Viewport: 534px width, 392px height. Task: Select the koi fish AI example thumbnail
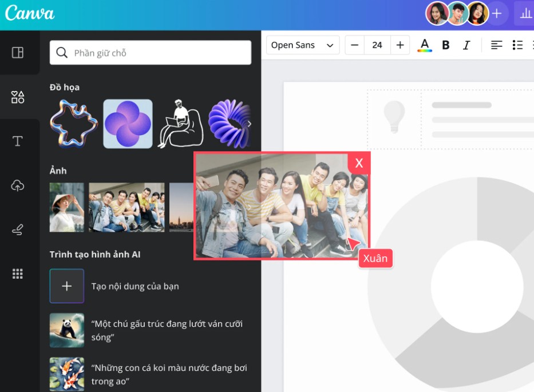pyautogui.click(x=67, y=374)
